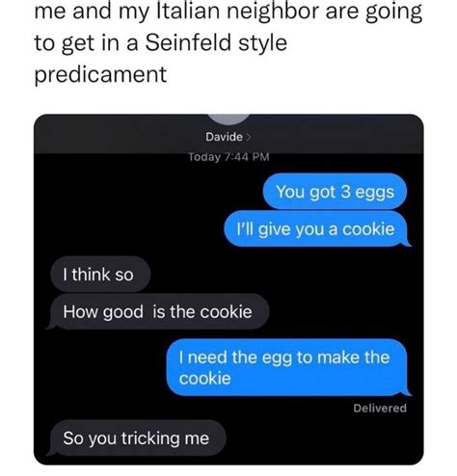457x476 pixels.
Task: Open the embedded iMessage screenshot image
Action: coord(228,289)
